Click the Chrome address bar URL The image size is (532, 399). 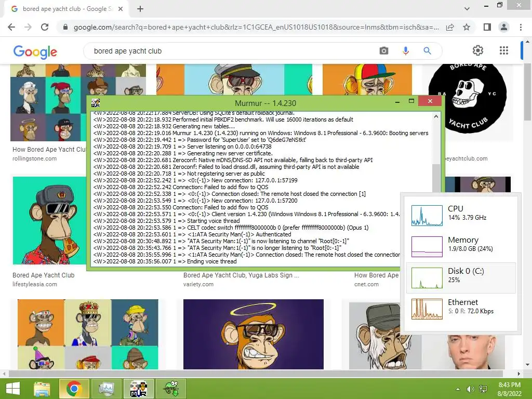256,27
